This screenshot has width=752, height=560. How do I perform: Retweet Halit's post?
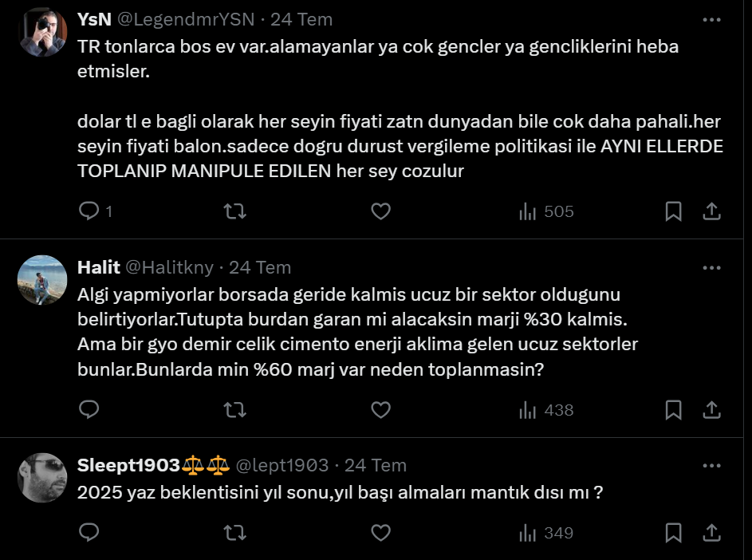[234, 410]
